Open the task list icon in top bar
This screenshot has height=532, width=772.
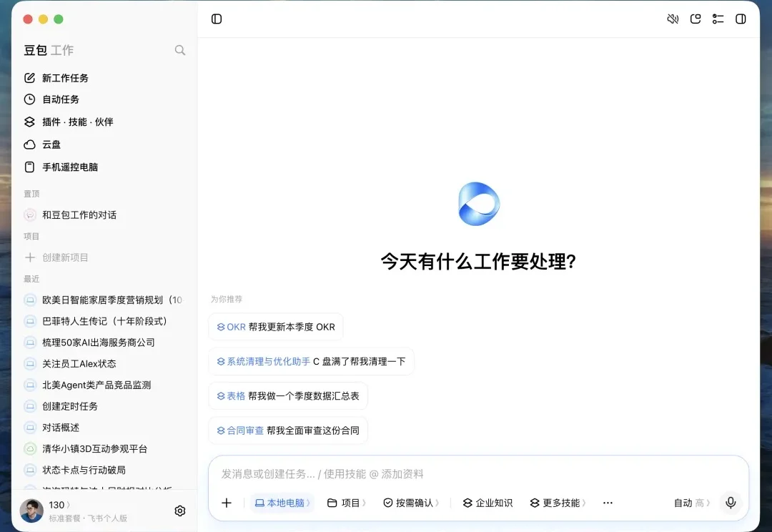tap(718, 19)
